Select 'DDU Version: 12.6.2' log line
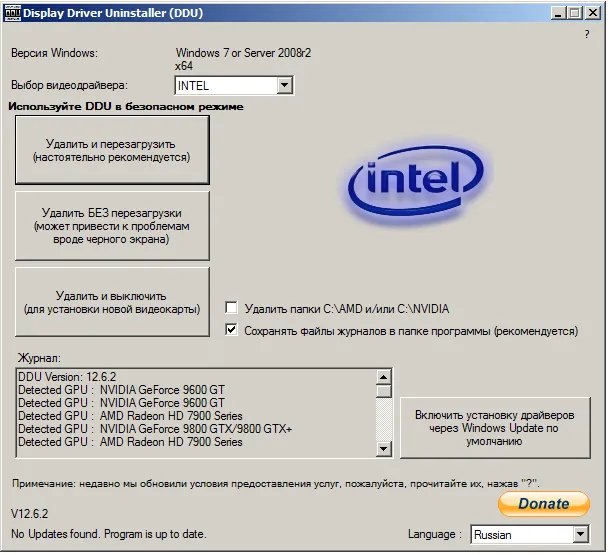608x555 pixels. [x=67, y=377]
